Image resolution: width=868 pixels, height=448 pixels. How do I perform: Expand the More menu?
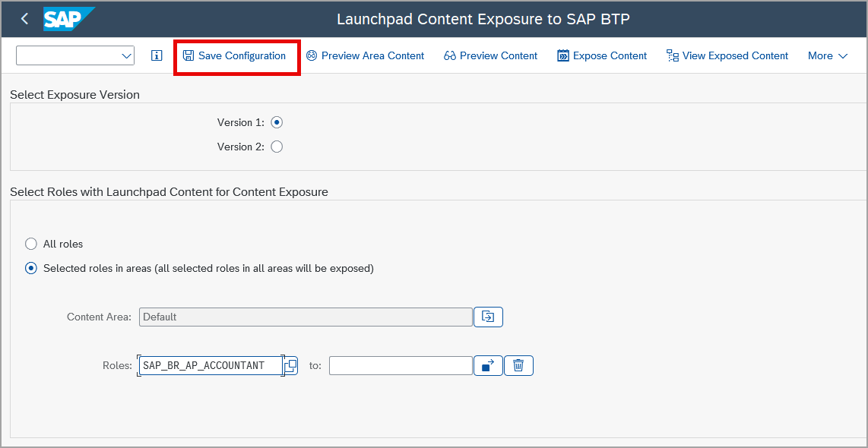pos(828,56)
